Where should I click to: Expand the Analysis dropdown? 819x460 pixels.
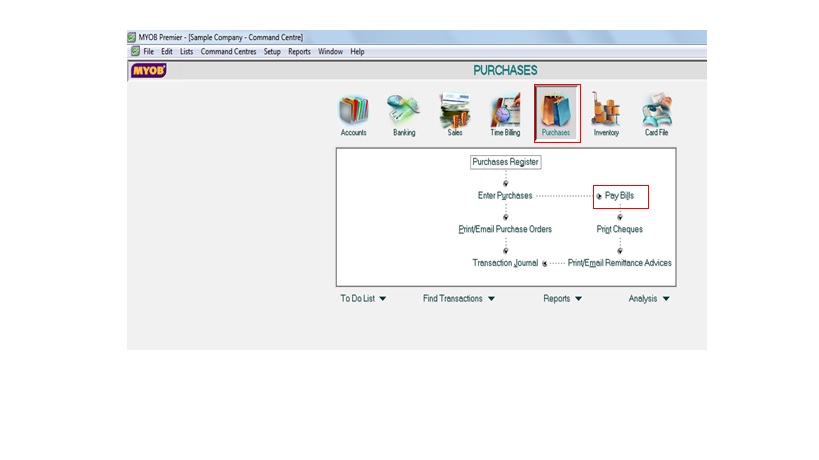(649, 298)
